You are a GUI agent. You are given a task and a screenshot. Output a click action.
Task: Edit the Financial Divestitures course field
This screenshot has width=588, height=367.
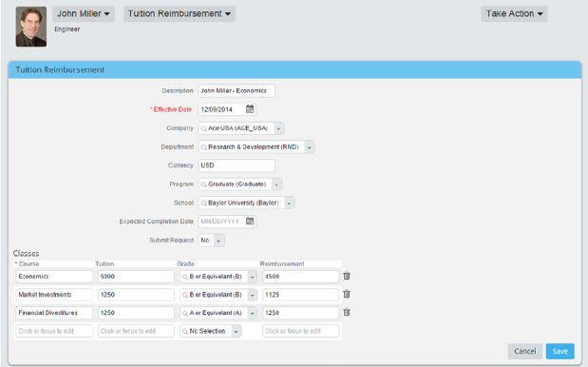click(54, 313)
